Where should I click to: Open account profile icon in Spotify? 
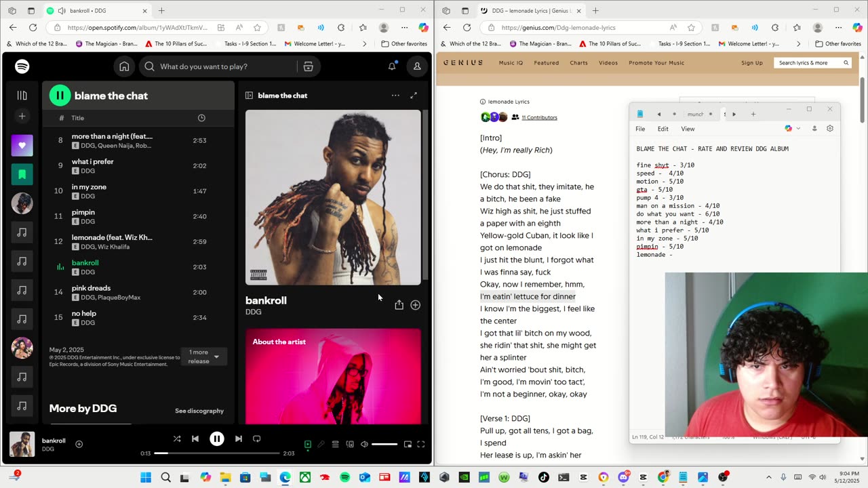pyautogui.click(x=417, y=66)
